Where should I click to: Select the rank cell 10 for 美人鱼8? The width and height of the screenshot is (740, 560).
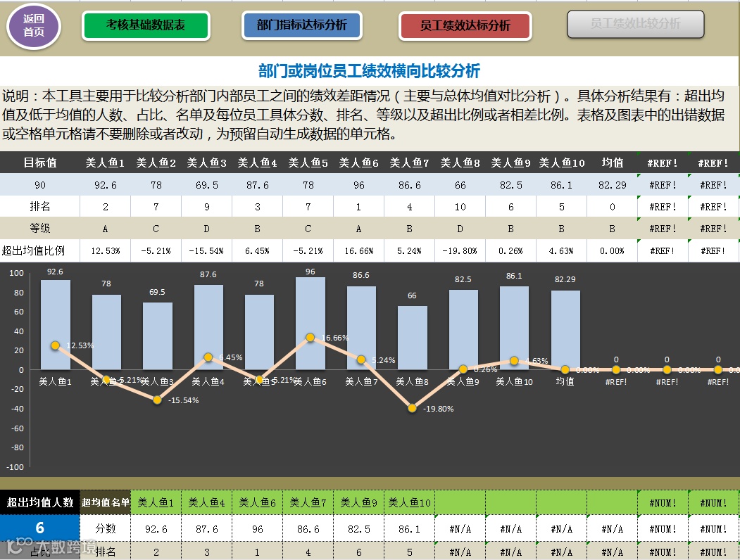point(460,206)
